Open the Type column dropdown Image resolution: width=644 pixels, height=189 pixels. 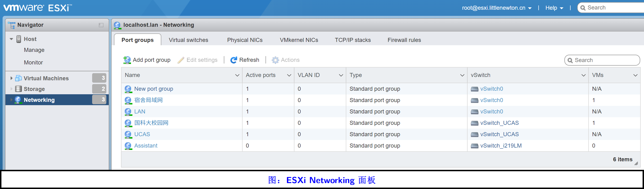click(x=462, y=75)
